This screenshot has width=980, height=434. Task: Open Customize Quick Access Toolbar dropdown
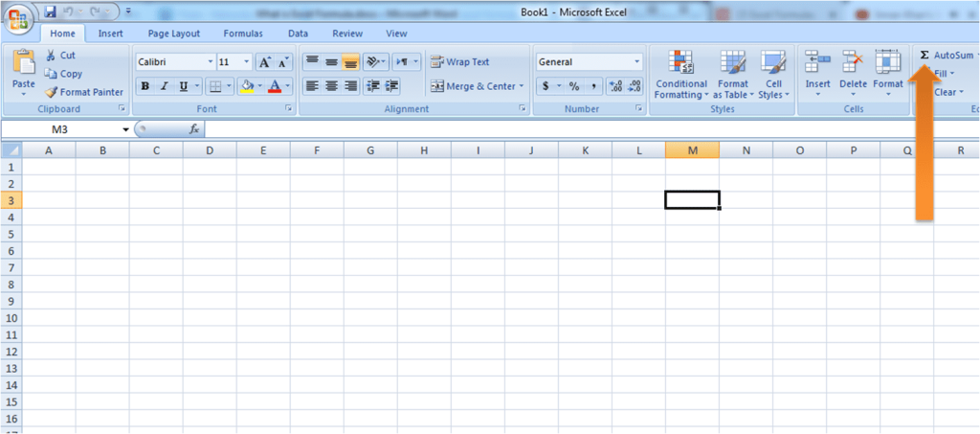tap(128, 11)
